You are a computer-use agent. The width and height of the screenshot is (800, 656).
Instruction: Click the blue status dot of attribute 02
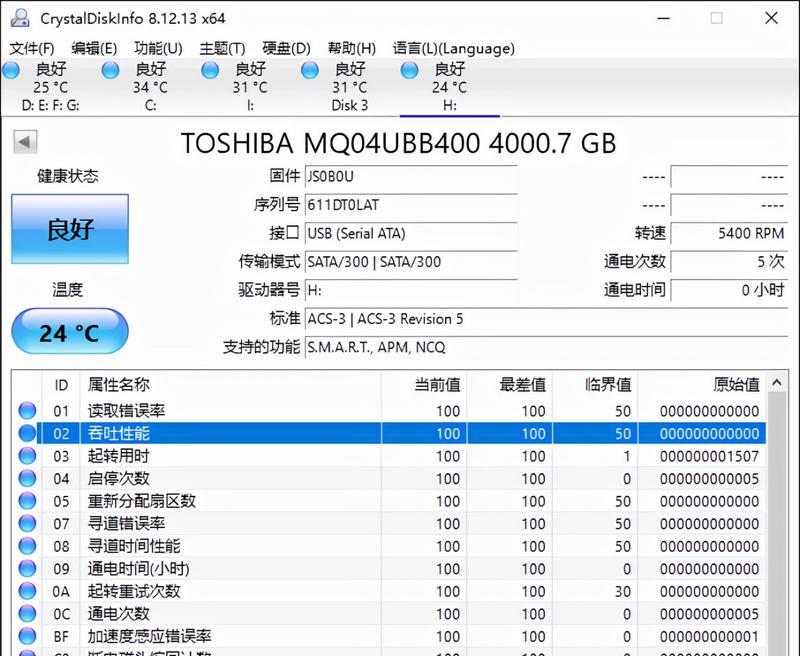point(28,433)
